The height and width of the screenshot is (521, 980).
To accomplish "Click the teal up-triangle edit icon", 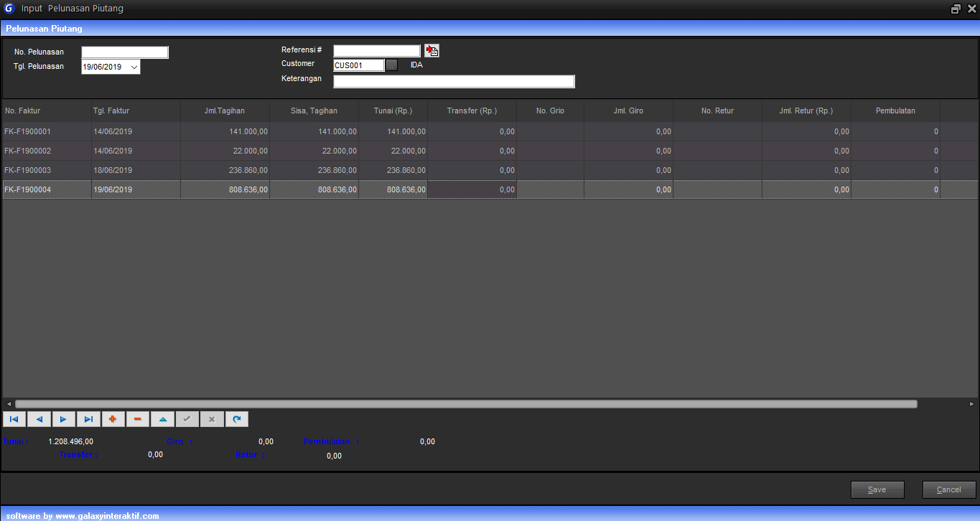I will [162, 419].
